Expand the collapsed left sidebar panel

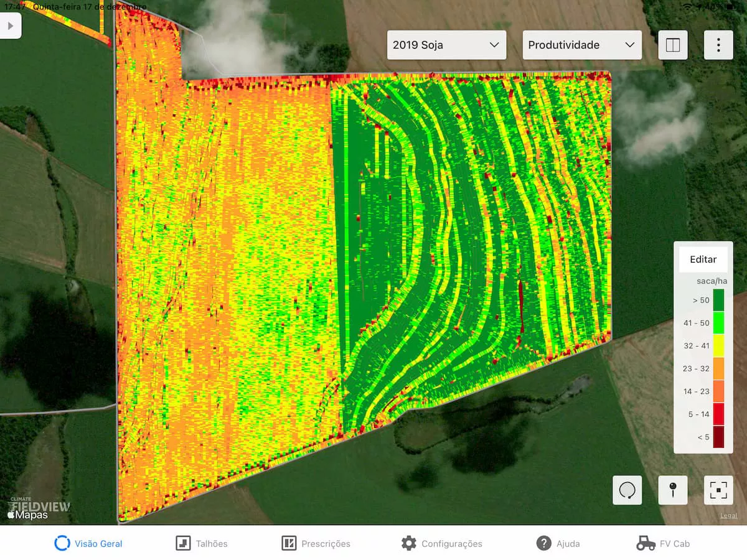11,26
